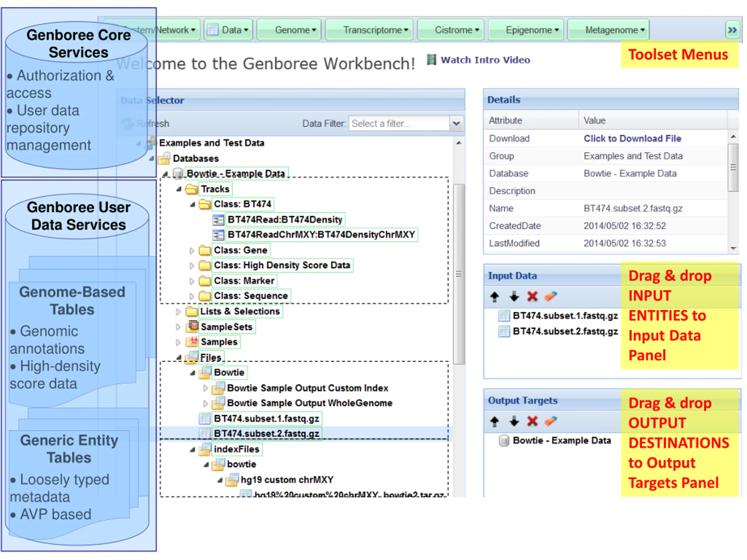The height and width of the screenshot is (560, 747).
Task: Open the Data toolset menu
Action: coord(228,30)
